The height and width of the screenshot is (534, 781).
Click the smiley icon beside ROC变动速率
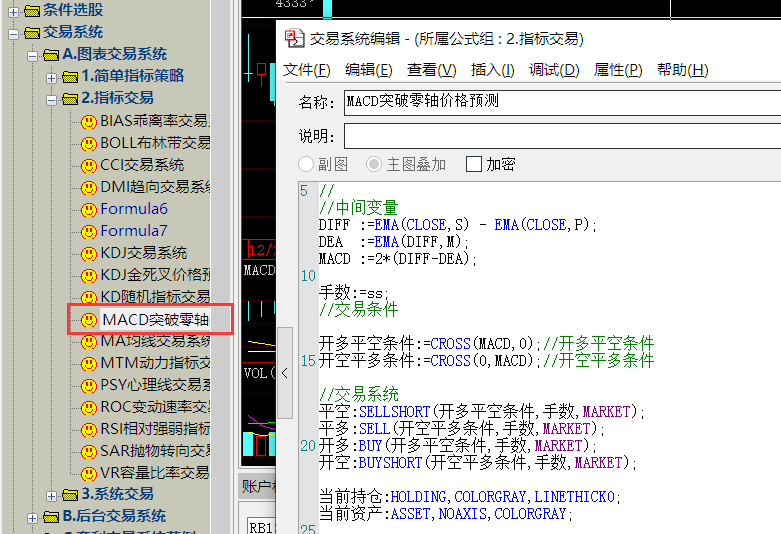tap(89, 408)
